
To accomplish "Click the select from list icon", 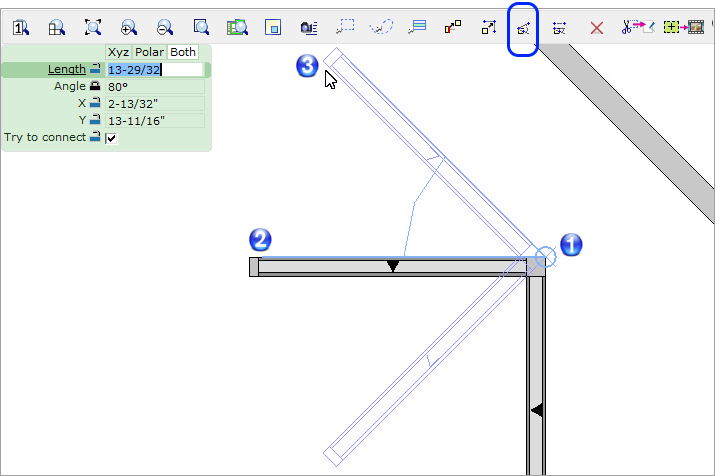I will click(x=417, y=26).
